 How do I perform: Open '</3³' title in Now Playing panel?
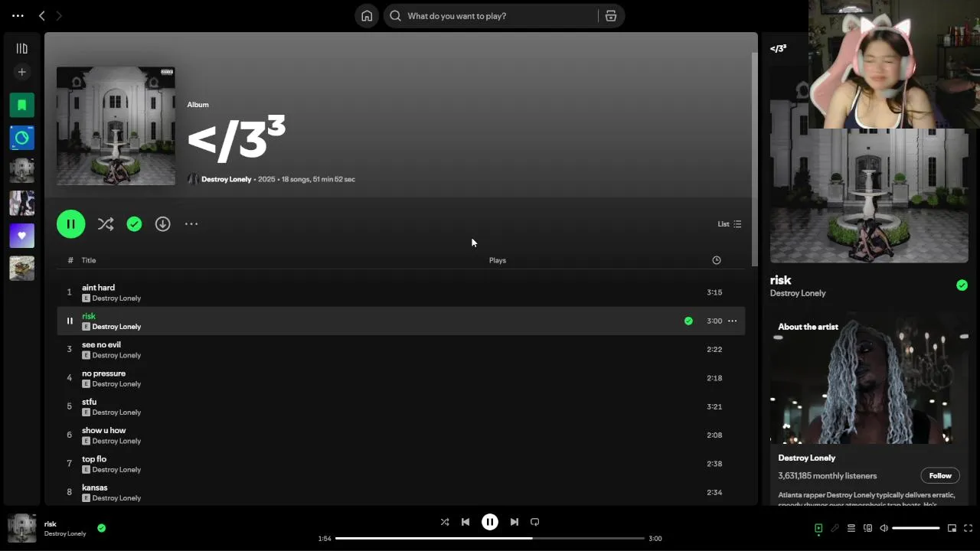click(x=778, y=48)
